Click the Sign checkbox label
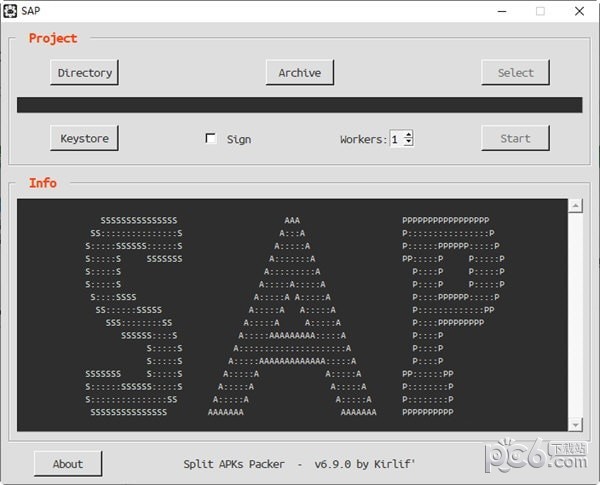The width and height of the screenshot is (600, 485). (239, 139)
